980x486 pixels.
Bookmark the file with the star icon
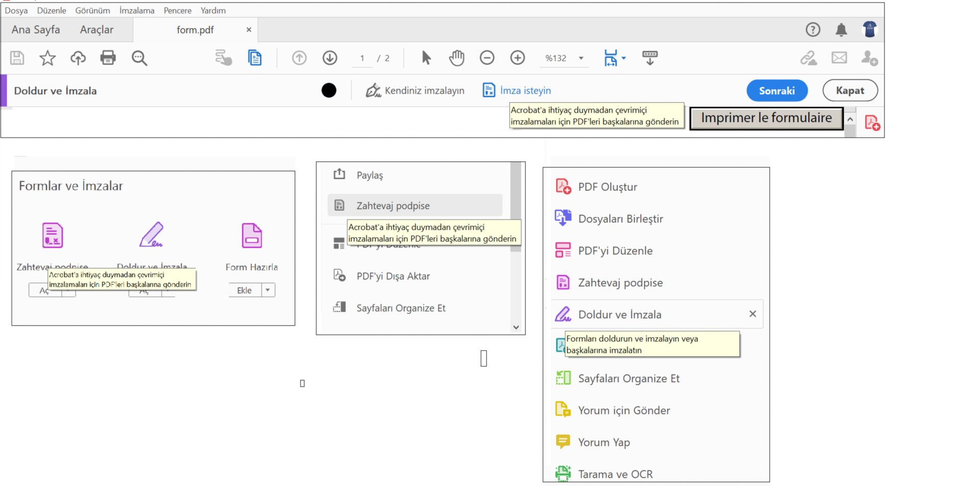(47, 58)
